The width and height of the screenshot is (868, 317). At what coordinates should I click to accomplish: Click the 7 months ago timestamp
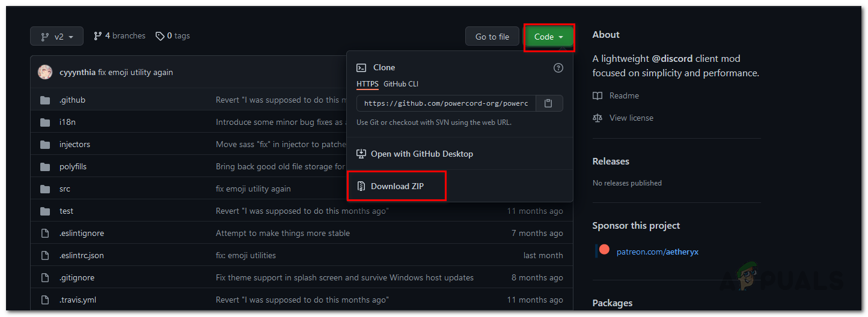click(537, 233)
